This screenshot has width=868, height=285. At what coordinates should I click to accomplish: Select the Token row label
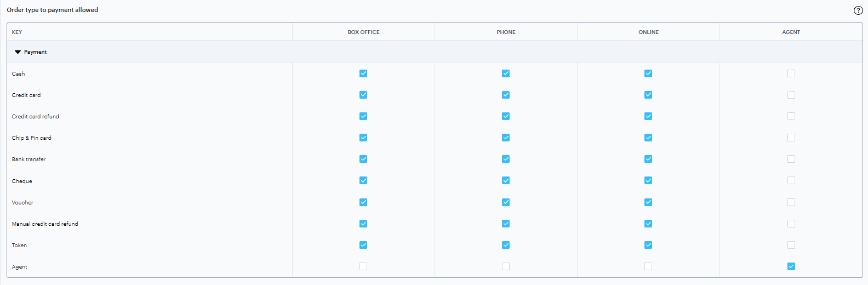19,246
